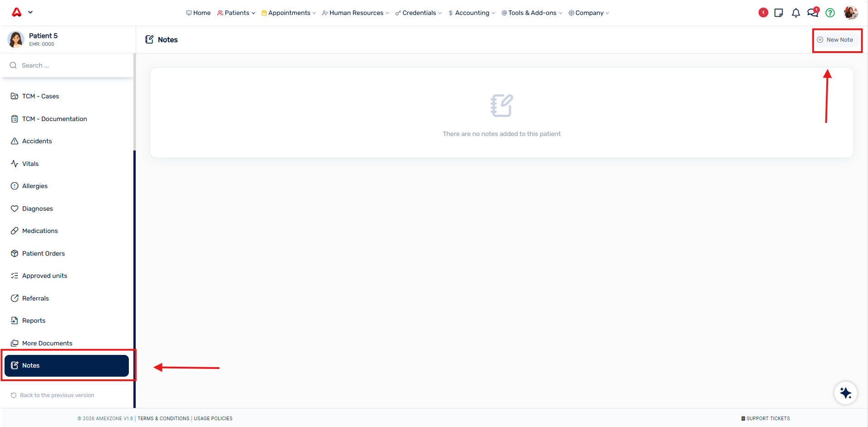868x427 pixels.
Task: Open the AI sparkle assistant button
Action: 845,393
